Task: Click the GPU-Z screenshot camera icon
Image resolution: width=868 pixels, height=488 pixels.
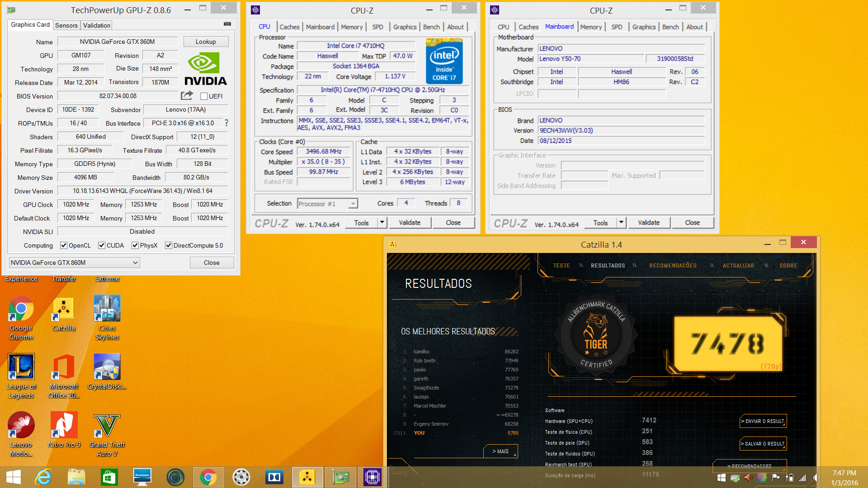Action: point(227,24)
